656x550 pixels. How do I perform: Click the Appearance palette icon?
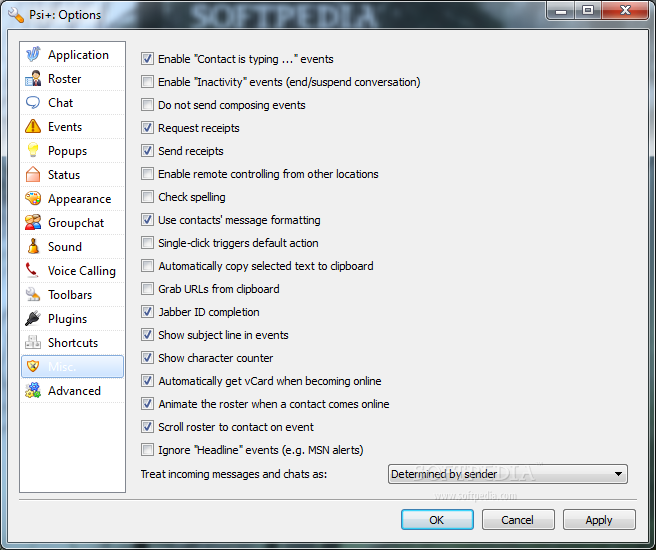[33, 199]
